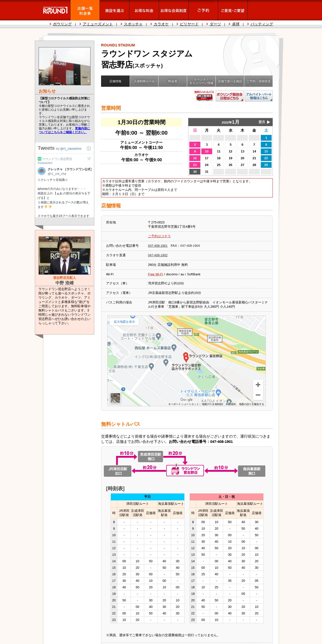Image resolution: width=322 pixels, height=644 pixels.
Task: Open the 店舗一覧 料金表 menu
Action: pos(85,10)
